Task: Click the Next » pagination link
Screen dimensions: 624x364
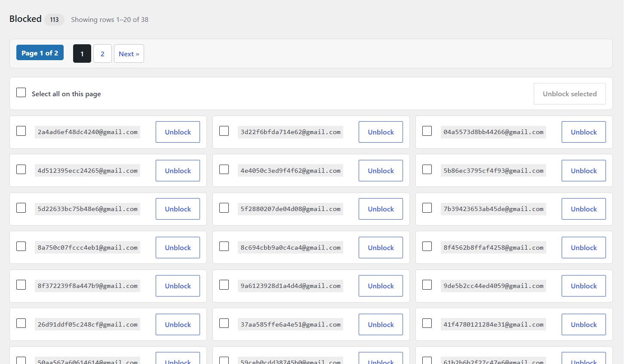Action: point(129,54)
